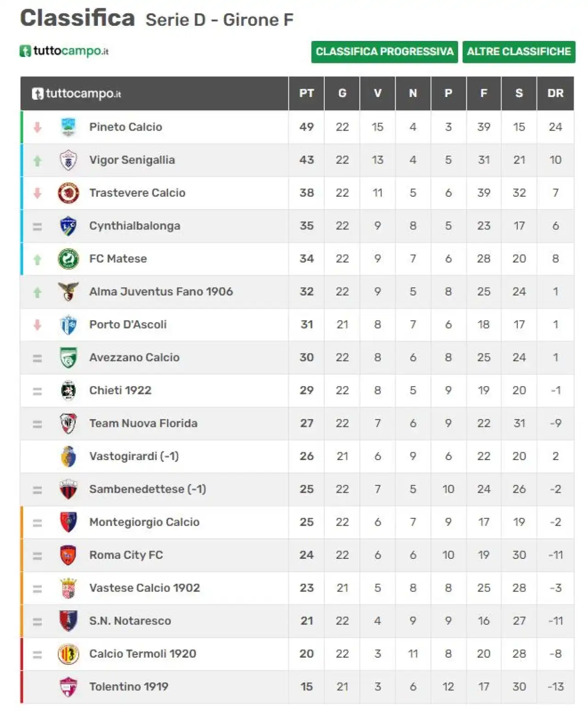Click the Pineto Calcio team crest
588x711 pixels.
click(68, 127)
